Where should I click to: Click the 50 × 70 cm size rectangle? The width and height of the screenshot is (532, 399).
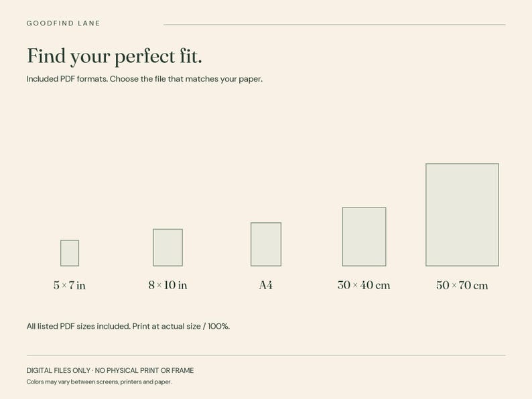tap(462, 215)
